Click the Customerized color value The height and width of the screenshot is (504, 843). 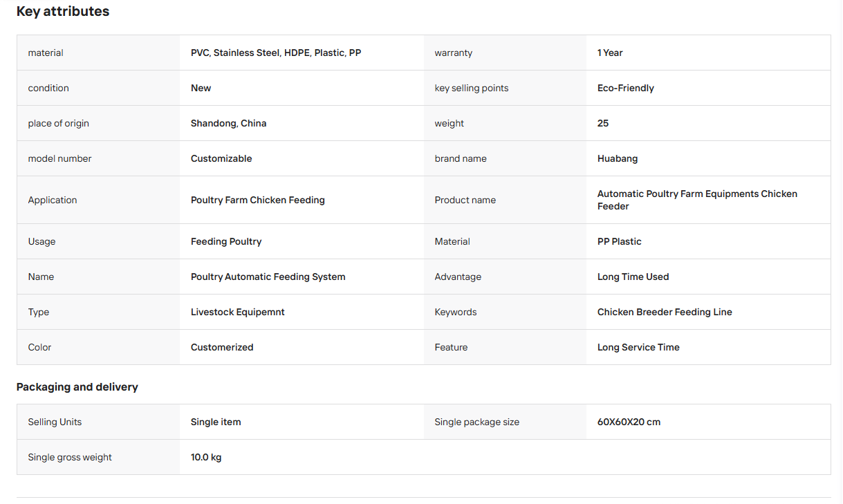[x=222, y=347]
